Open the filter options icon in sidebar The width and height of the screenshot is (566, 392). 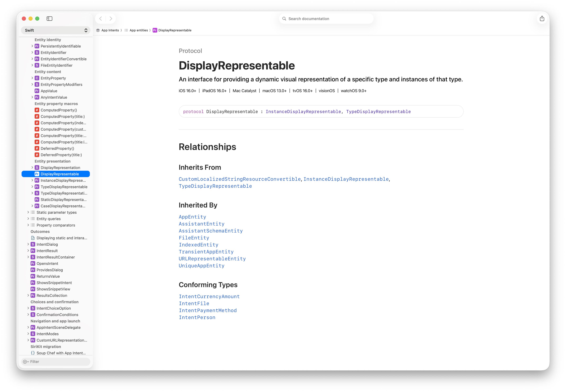(x=26, y=362)
